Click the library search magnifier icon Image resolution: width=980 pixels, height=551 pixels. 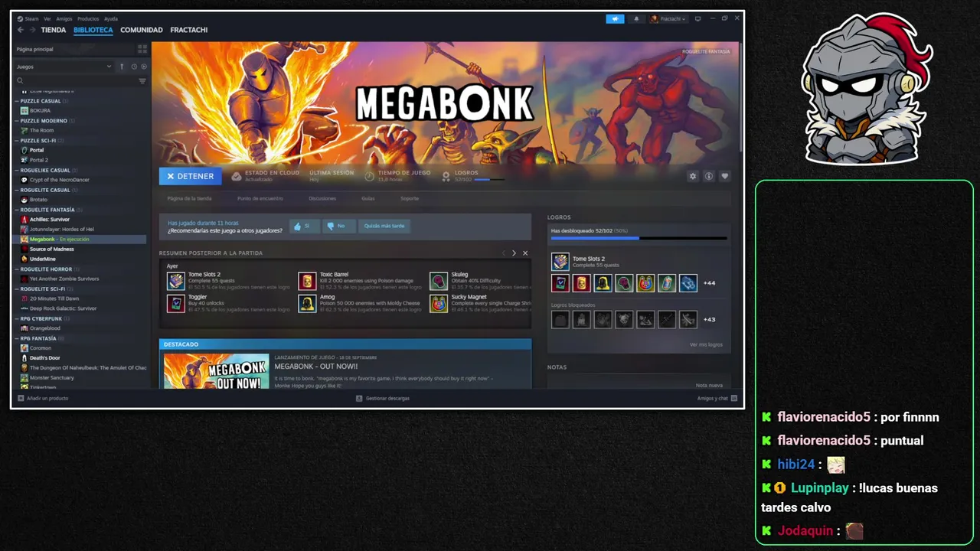(x=21, y=80)
